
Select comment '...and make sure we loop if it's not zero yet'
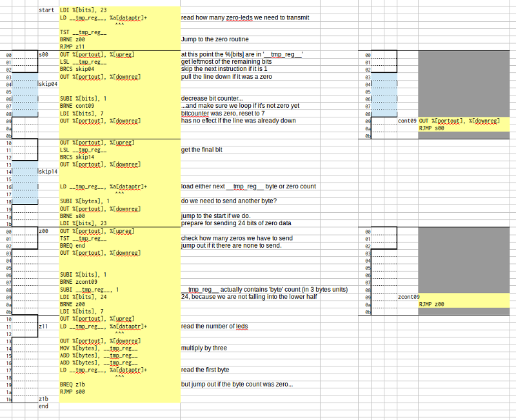[x=240, y=106]
